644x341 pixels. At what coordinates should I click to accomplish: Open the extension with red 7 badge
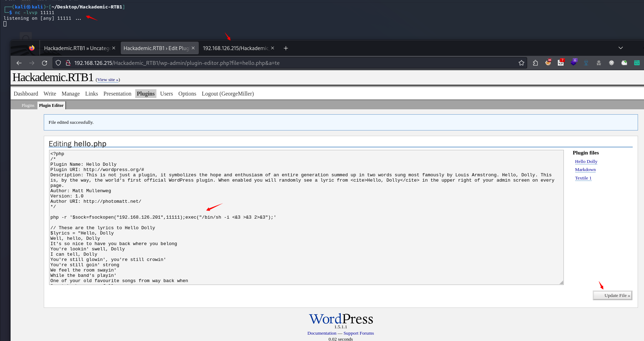(561, 62)
